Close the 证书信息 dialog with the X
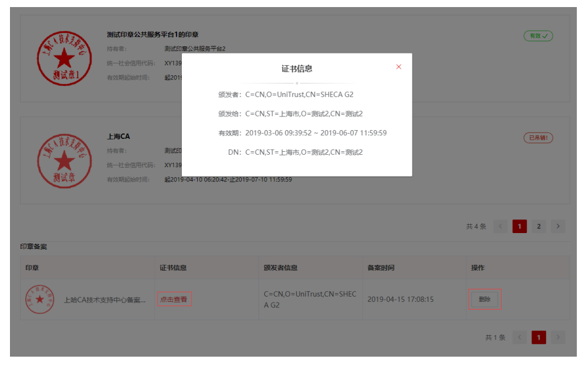Screen dimensions: 588x369 coord(398,67)
